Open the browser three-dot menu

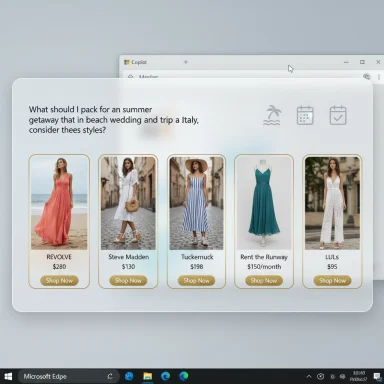pos(379,77)
